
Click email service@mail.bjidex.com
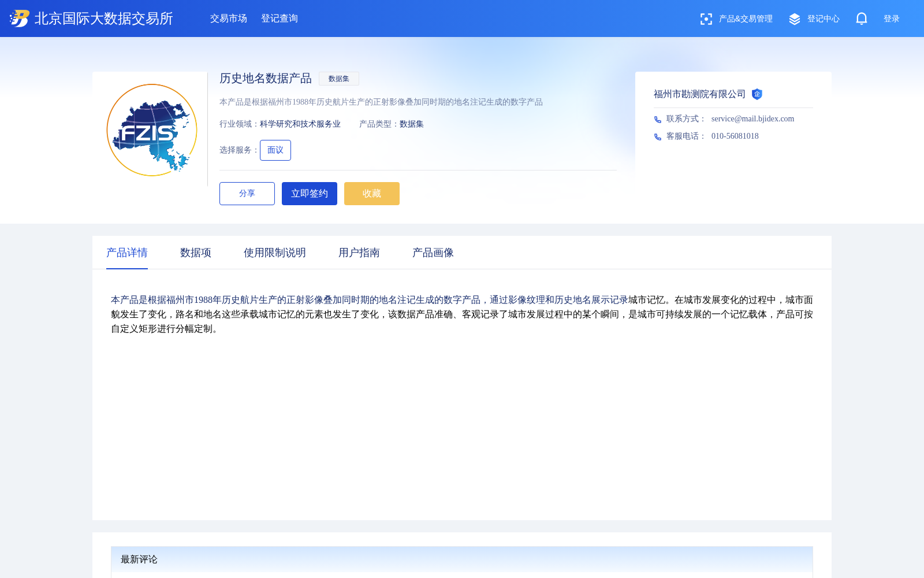(x=753, y=119)
